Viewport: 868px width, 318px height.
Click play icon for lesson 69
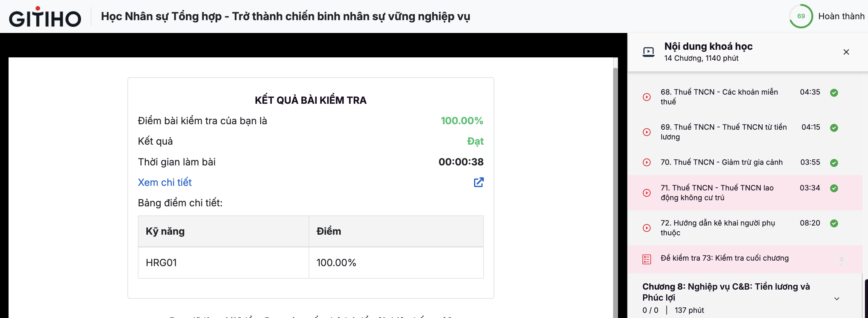click(647, 132)
